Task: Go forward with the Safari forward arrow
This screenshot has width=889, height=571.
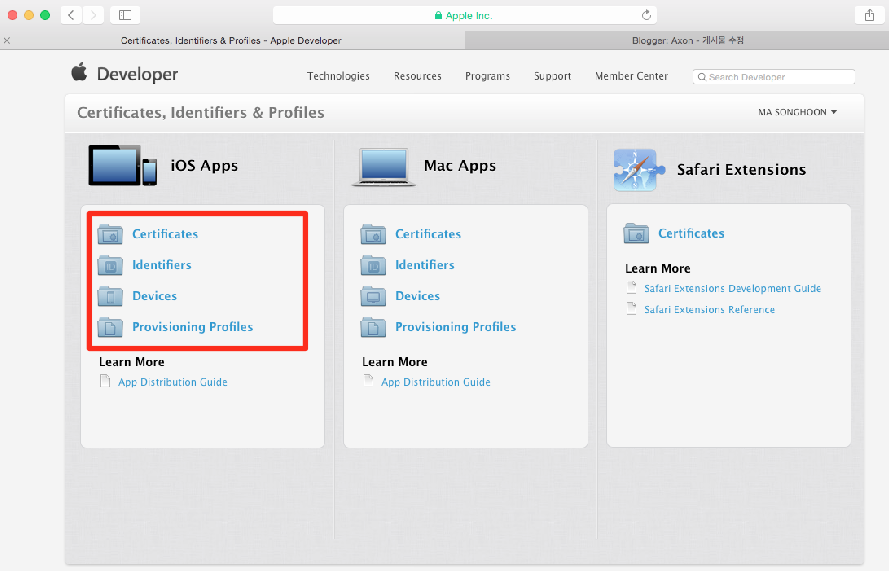Action: coord(94,15)
